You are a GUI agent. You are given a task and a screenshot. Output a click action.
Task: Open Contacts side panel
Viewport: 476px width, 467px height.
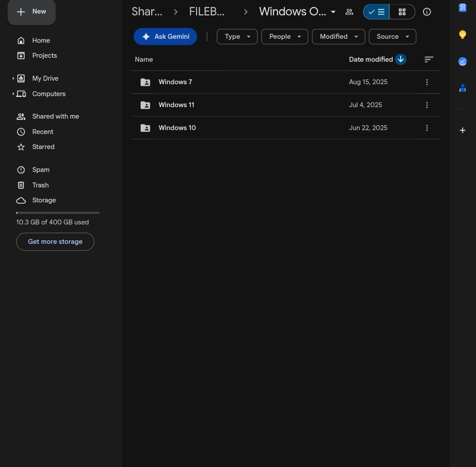click(x=462, y=88)
